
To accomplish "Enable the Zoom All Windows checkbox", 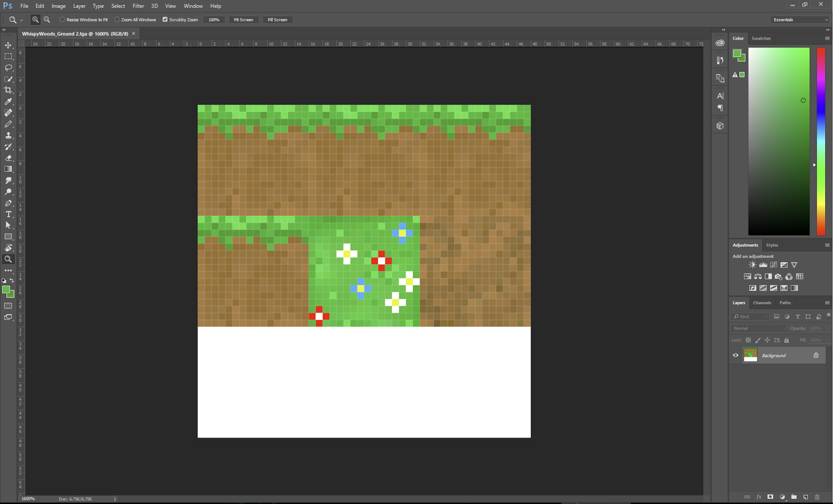I will point(117,19).
